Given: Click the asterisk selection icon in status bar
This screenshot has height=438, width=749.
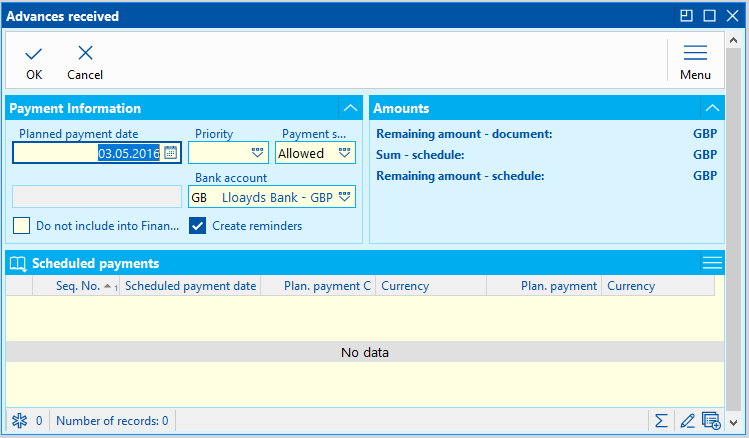Looking at the screenshot, I should pos(20,421).
